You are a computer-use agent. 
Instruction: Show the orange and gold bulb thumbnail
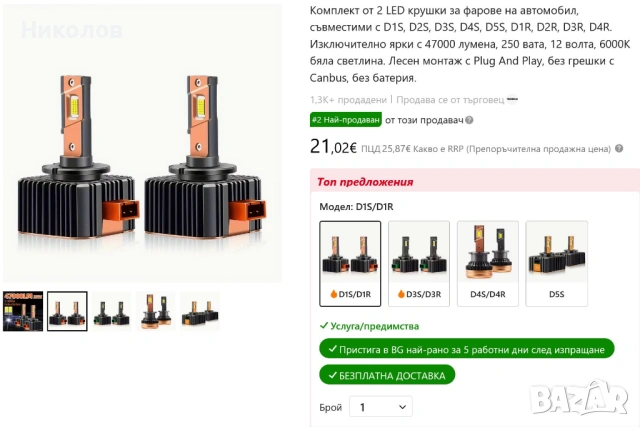pos(156,311)
